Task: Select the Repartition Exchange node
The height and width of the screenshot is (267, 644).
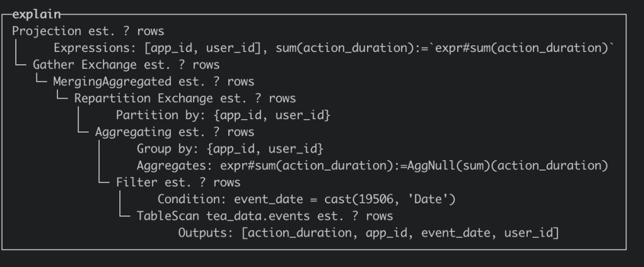Action: (185, 98)
